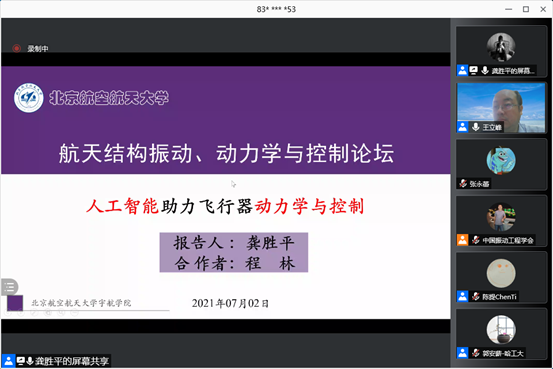Toggle the microphone icon on 龚胜平 participant tile
Viewport: 553px width, 369px height.
coord(485,70)
